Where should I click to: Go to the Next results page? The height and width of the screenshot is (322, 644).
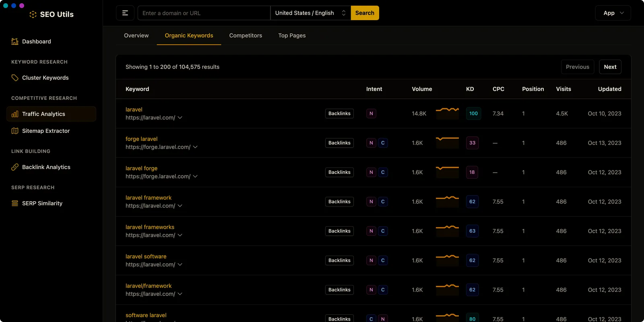pos(610,67)
